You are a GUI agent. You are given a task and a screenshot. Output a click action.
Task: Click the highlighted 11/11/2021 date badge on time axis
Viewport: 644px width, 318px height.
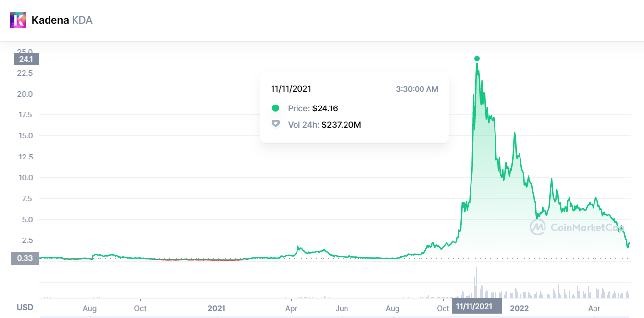coord(477,306)
